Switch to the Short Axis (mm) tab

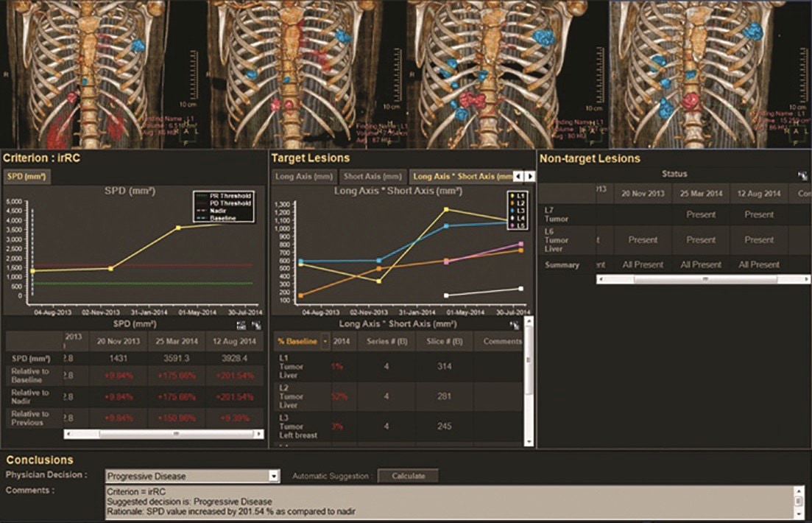pos(373,177)
